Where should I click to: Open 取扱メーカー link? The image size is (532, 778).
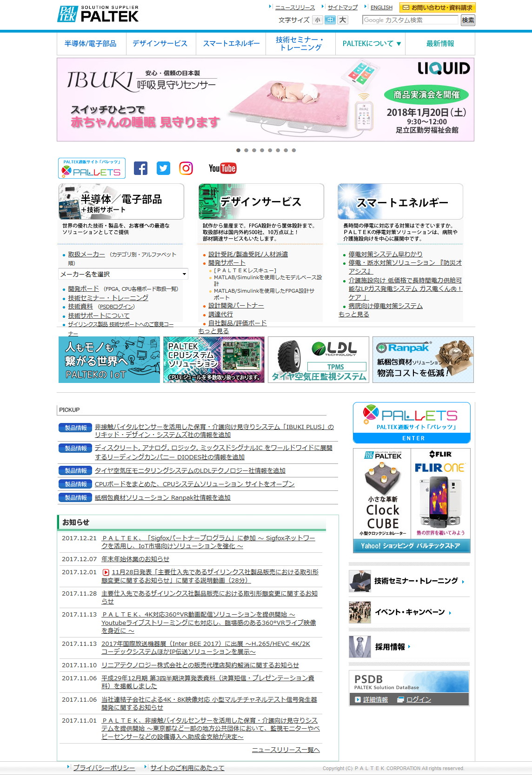[x=86, y=255]
